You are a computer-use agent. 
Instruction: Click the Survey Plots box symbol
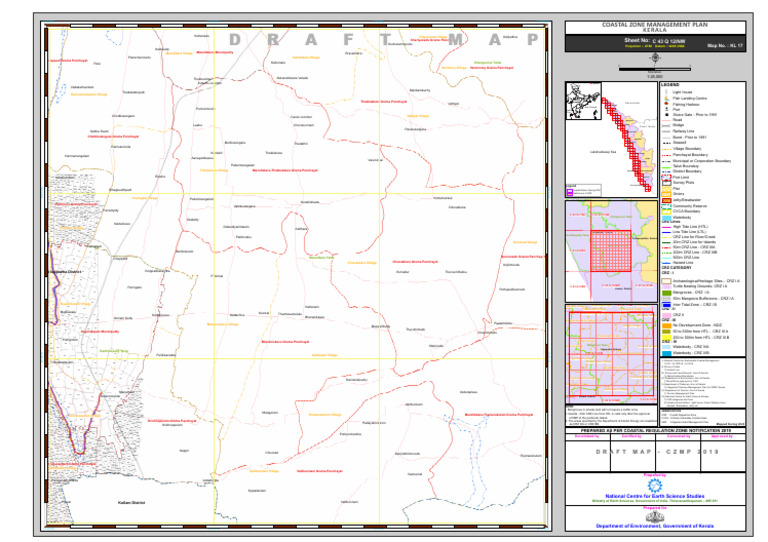pos(666,183)
